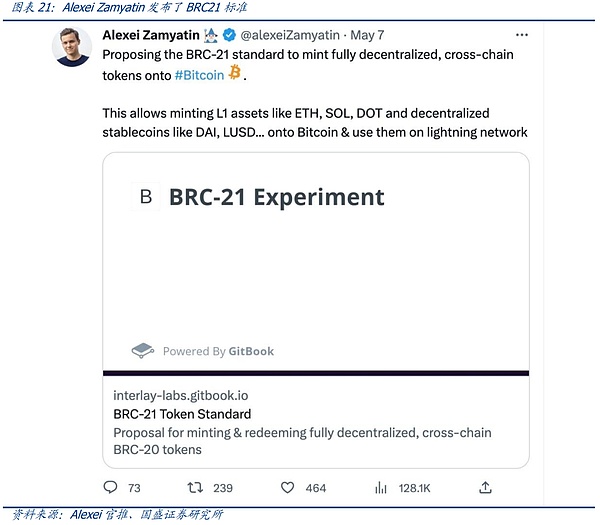Click the B logo in preview card
The height and width of the screenshot is (525, 600).
coord(146,197)
